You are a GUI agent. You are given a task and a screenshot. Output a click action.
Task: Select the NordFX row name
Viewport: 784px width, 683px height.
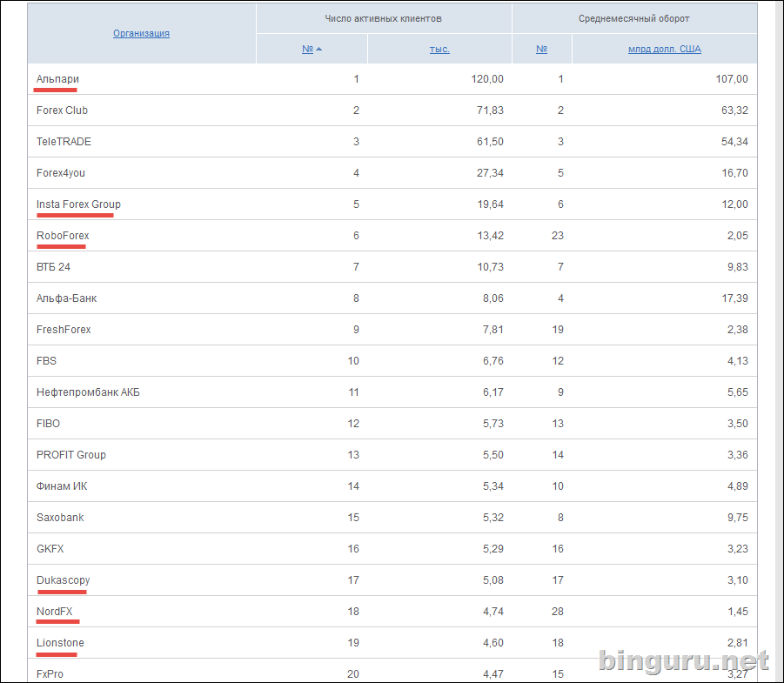(55, 612)
